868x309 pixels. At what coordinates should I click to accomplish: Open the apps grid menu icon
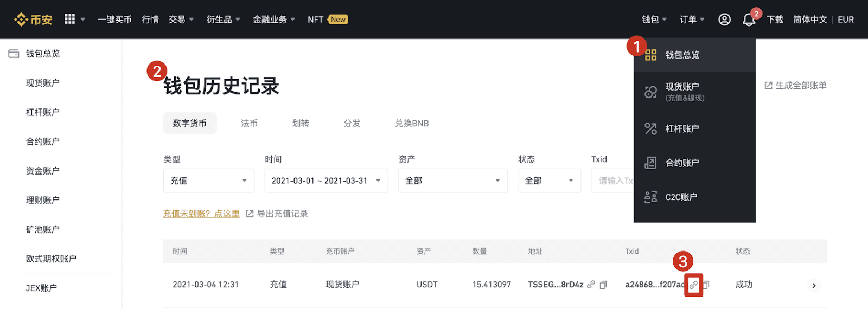tap(70, 19)
